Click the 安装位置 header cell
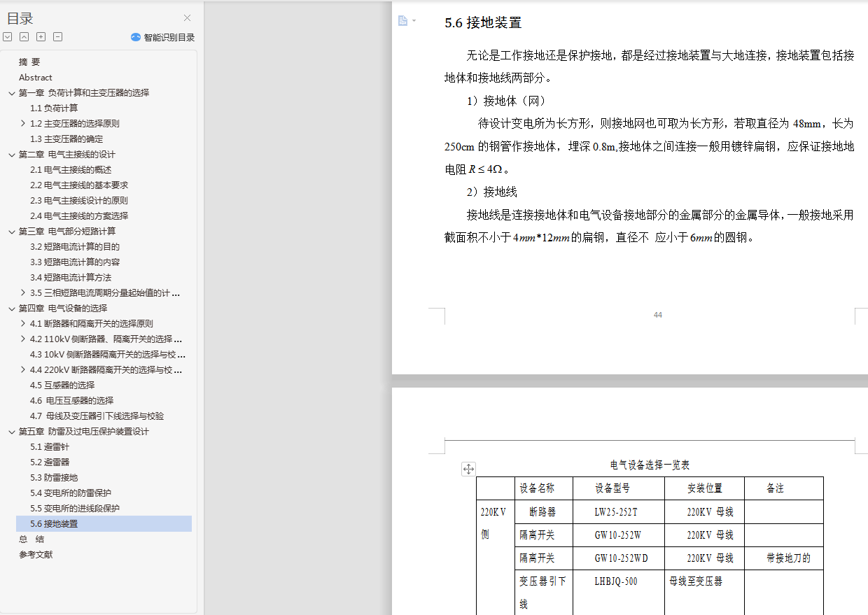The image size is (868, 615). point(704,488)
